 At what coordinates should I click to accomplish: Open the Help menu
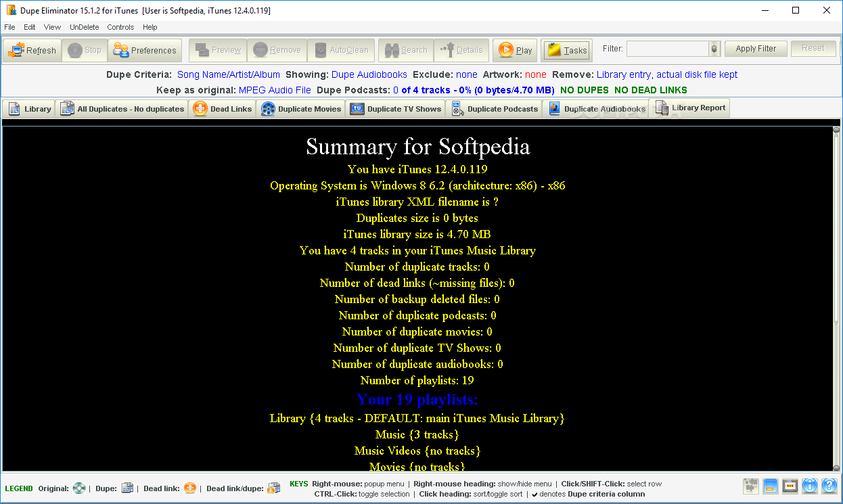150,27
